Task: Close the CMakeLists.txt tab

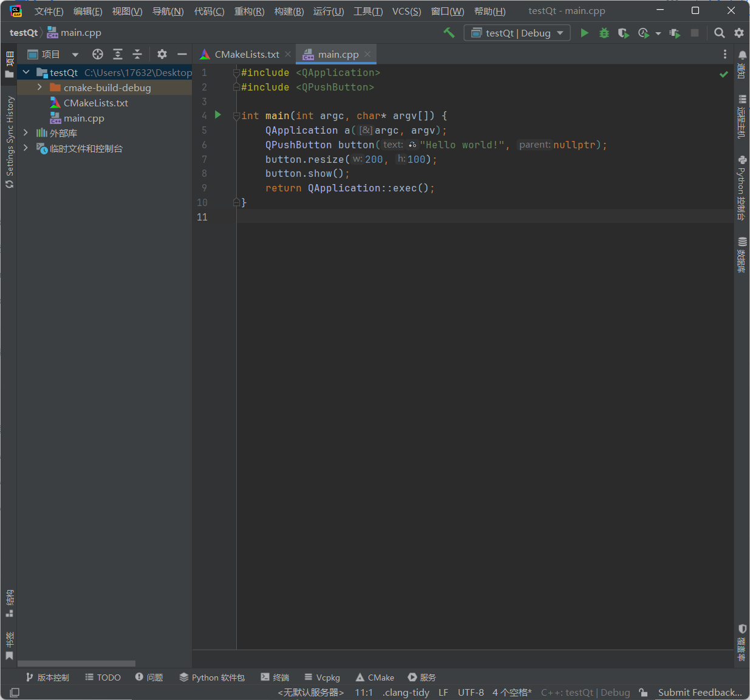Action: 288,54
